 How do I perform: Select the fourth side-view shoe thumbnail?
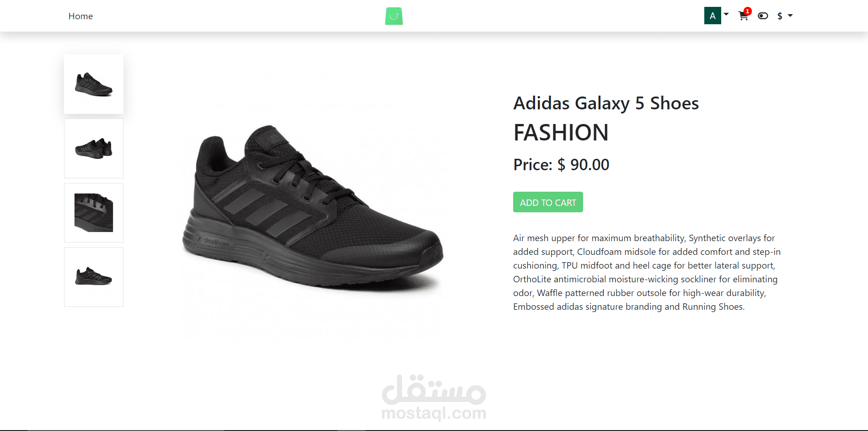[94, 277]
